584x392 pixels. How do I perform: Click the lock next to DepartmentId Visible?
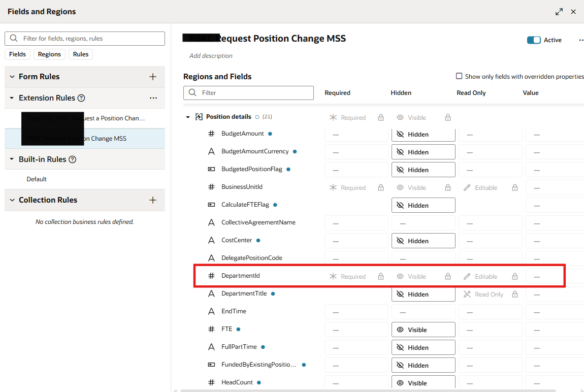click(448, 277)
